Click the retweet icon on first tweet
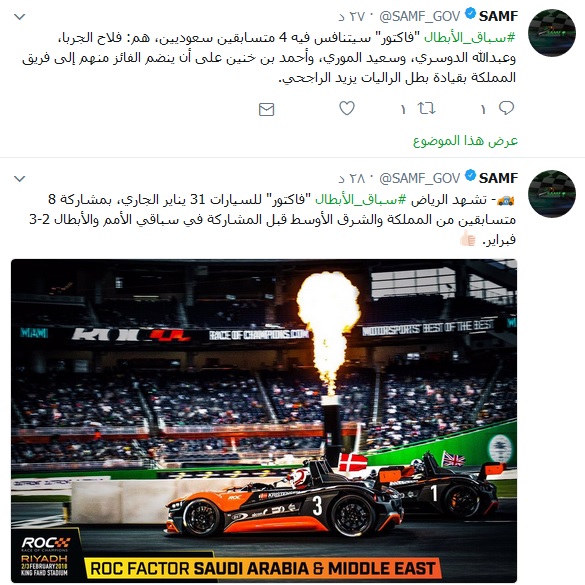The width and height of the screenshot is (585, 585). pos(426,109)
